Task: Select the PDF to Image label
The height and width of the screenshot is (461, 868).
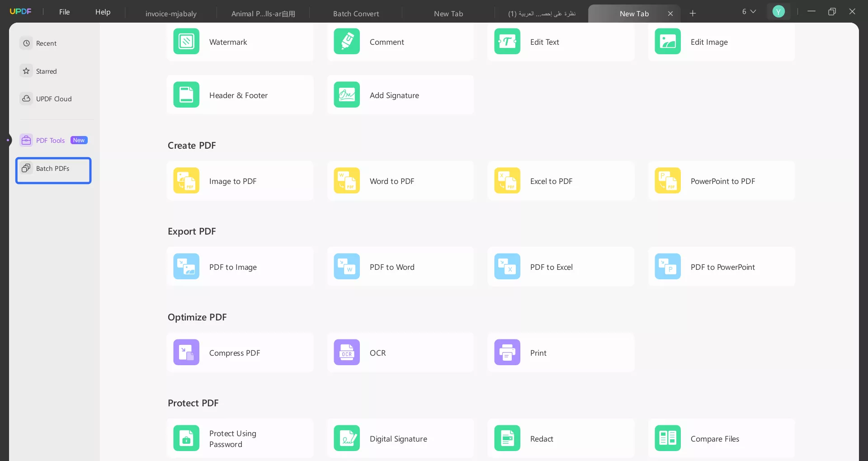Action: point(233,268)
